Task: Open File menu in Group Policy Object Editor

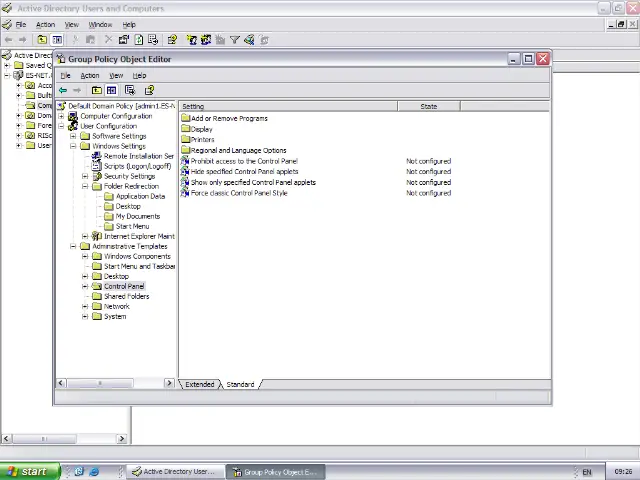Action: [x=65, y=76]
